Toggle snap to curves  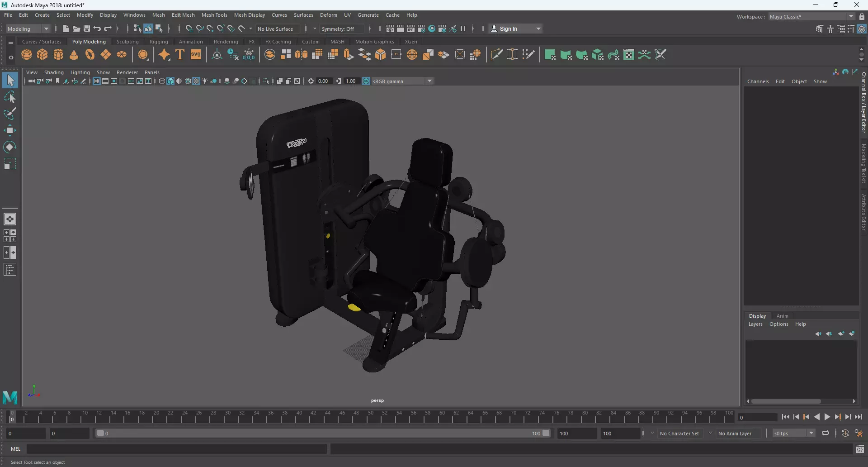coord(200,29)
